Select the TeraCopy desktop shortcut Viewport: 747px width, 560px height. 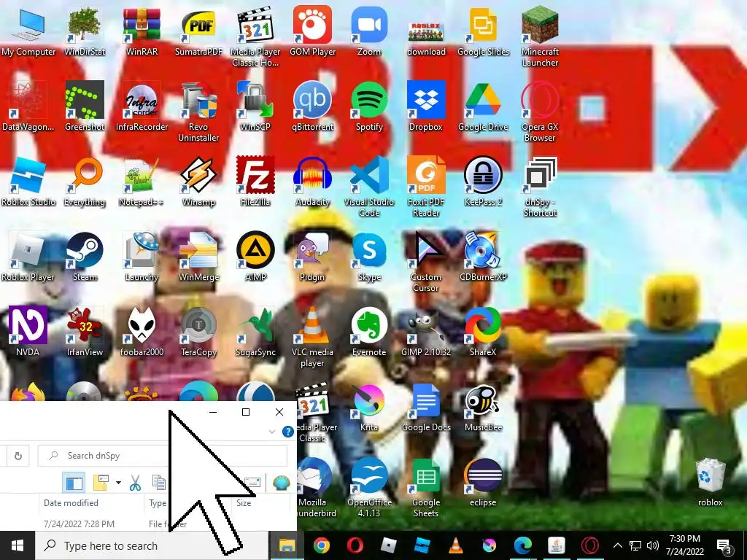(198, 332)
